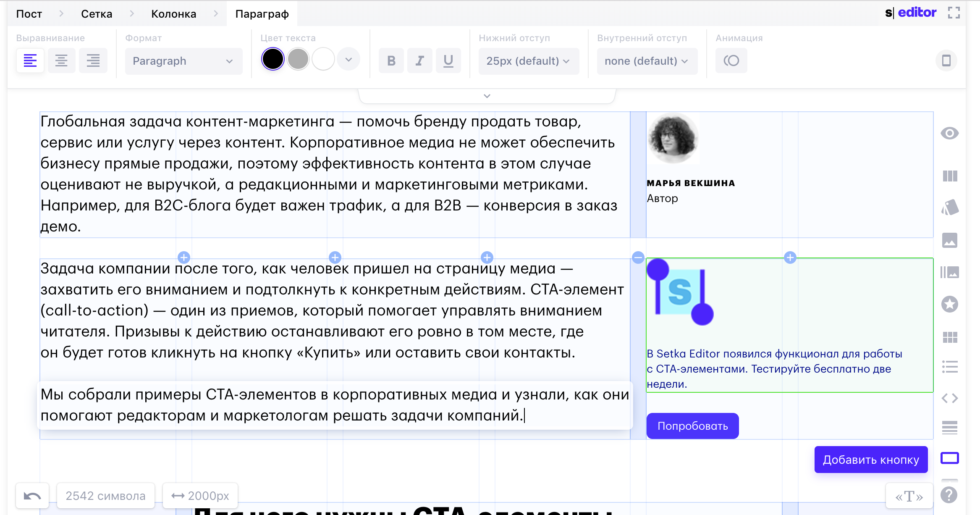Toggle bold formatting

tap(391, 60)
